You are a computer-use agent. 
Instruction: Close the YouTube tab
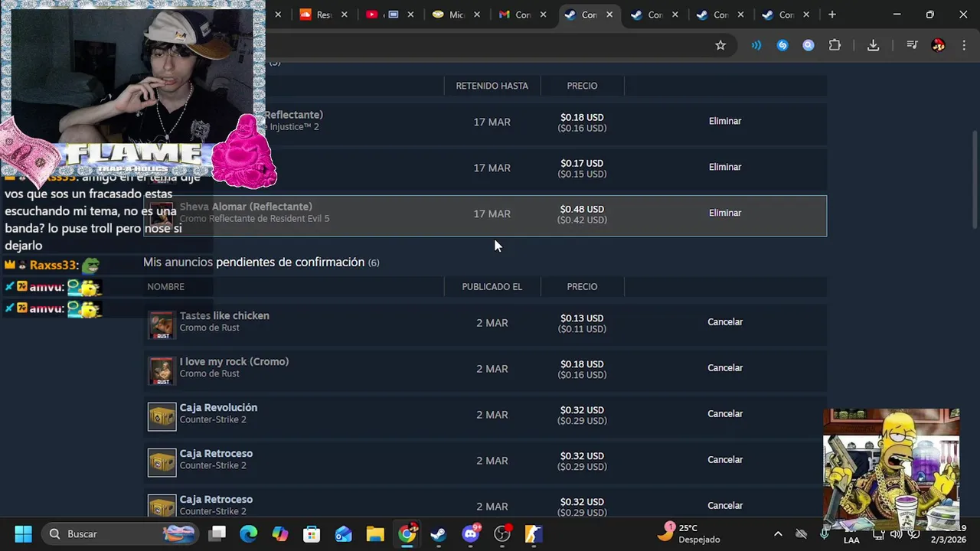tap(411, 15)
